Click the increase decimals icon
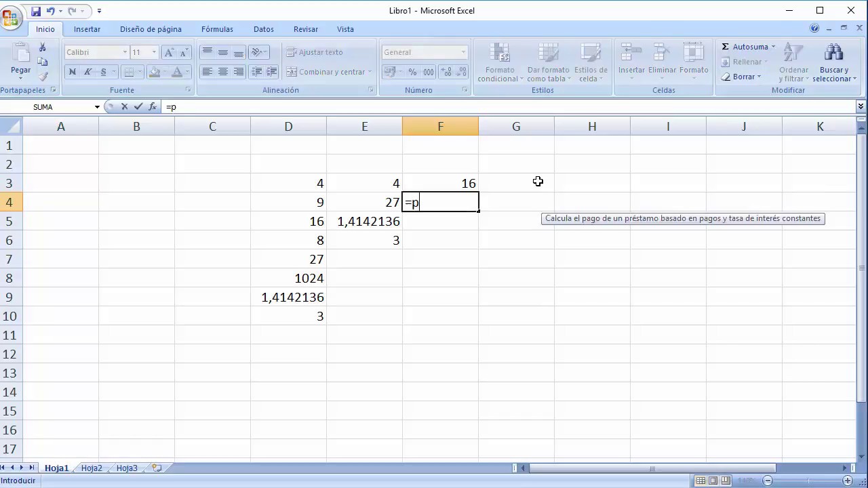868x488 pixels. (x=447, y=72)
